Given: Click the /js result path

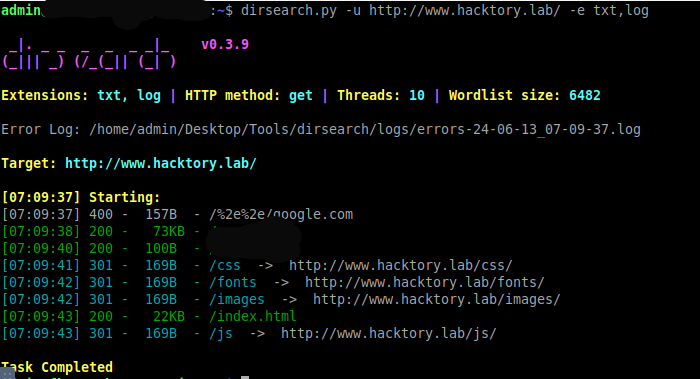Looking at the screenshot, I should coord(221,333).
